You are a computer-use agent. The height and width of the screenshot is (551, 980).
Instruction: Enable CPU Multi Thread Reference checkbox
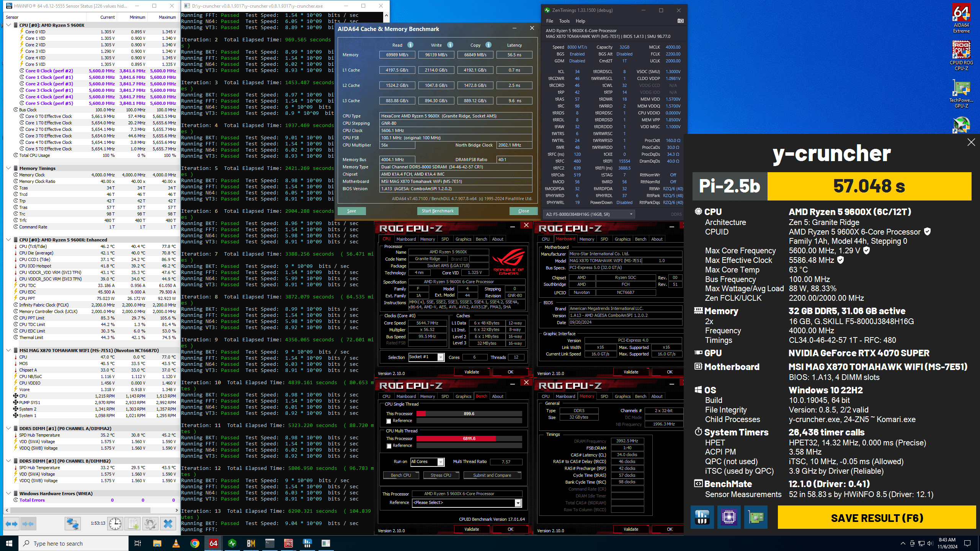tap(389, 446)
